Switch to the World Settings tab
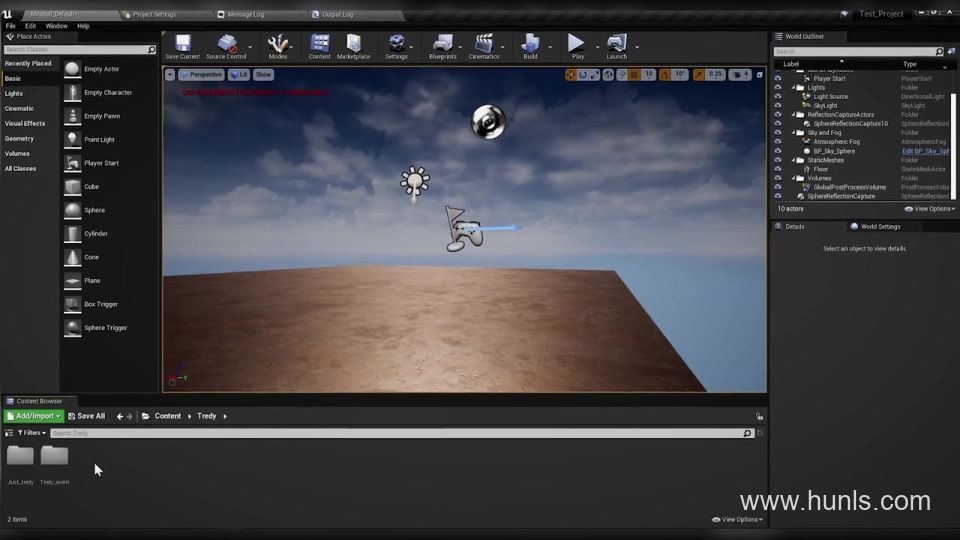This screenshot has height=540, width=960. (x=880, y=227)
